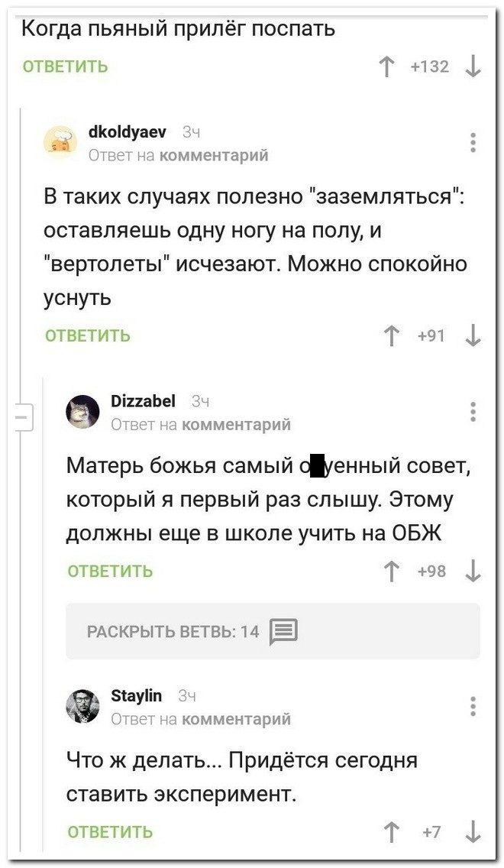Viewport: 504px width, 868px height.
Task: Click Dizzabel's cat avatar
Action: (82, 413)
